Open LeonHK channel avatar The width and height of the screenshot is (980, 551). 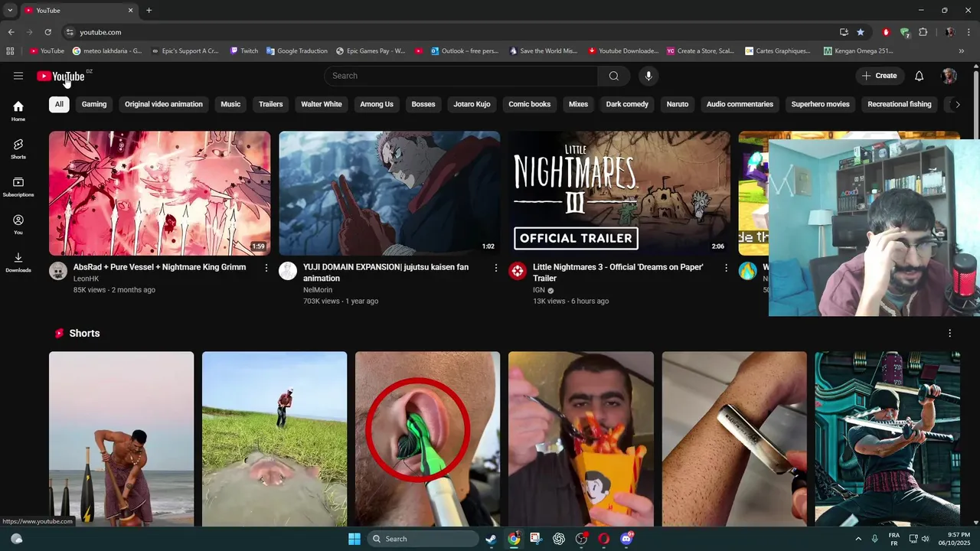coord(58,271)
